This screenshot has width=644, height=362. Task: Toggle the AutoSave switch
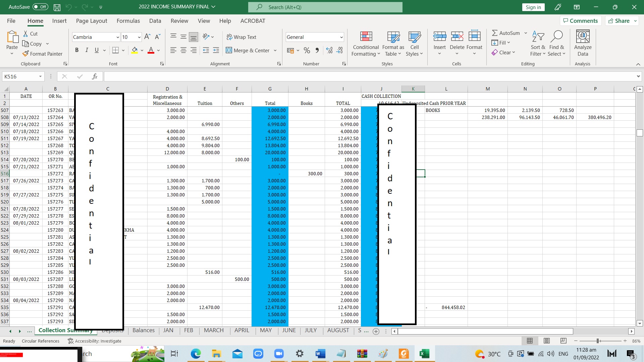click(41, 7)
